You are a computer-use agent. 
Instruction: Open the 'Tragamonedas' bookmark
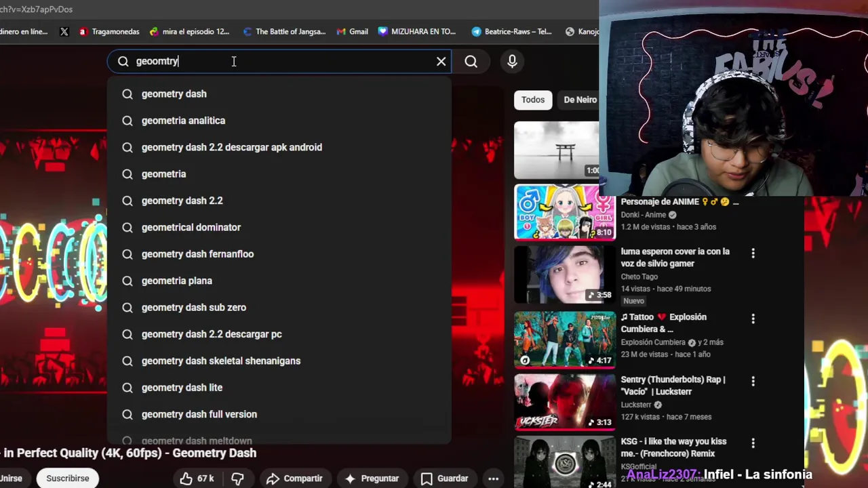click(108, 31)
